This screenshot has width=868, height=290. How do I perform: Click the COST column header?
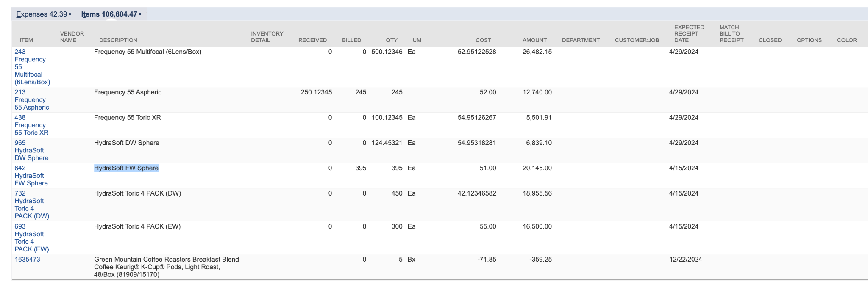(483, 40)
